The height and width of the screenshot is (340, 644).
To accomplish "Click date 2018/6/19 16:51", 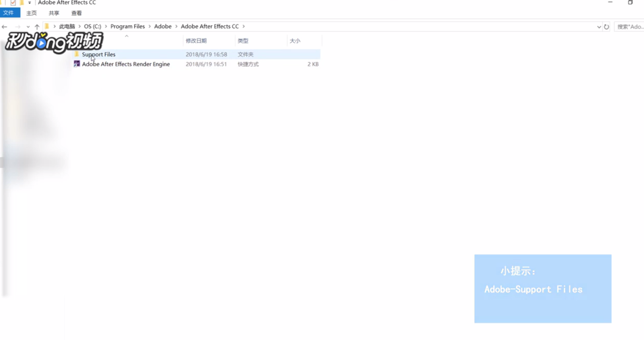I will (206, 64).
